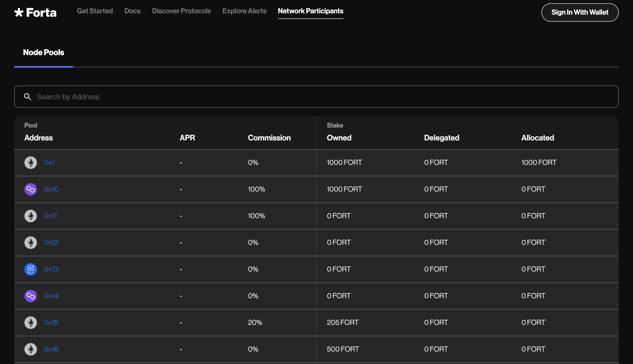Click the search magnifier icon
633x364 pixels.
[28, 97]
